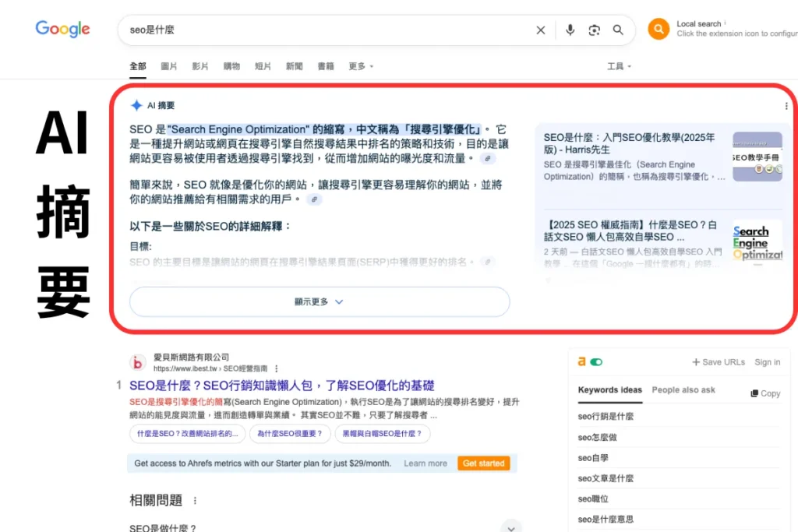Click the Copy icon in Keywords panel

click(x=754, y=393)
